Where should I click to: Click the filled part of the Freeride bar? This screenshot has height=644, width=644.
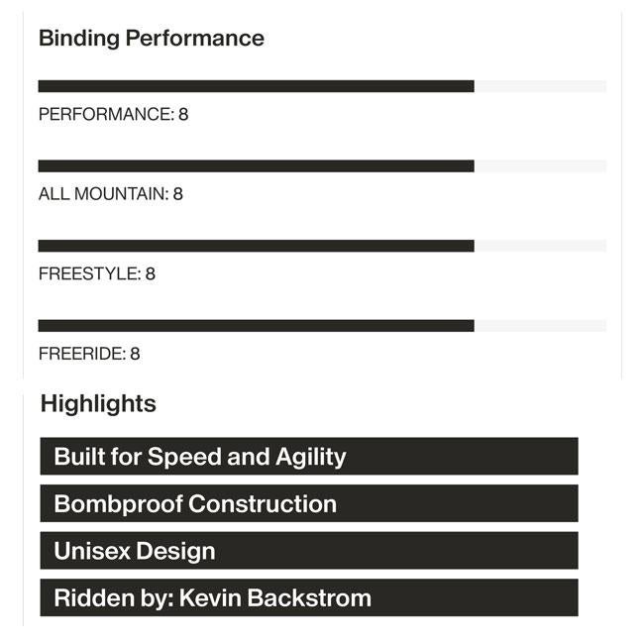(256, 326)
